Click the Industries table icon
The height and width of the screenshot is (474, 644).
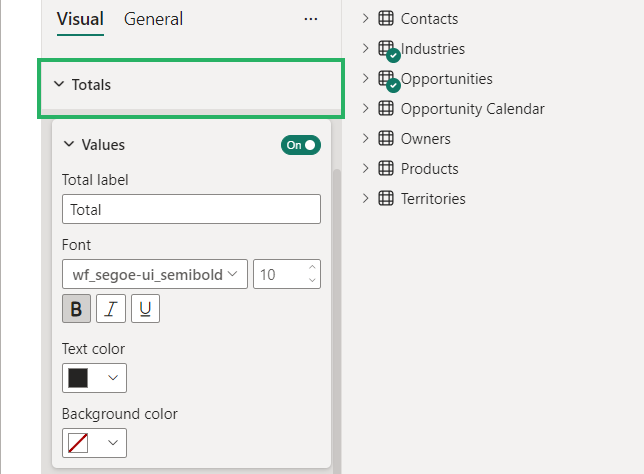[386, 48]
